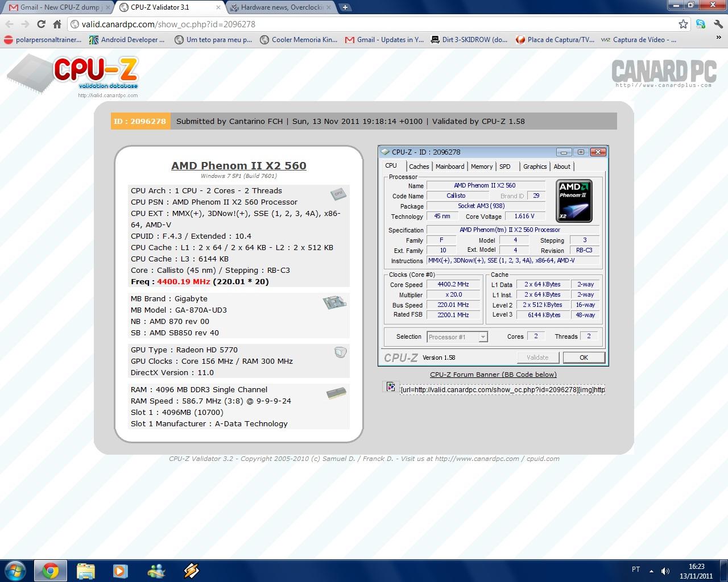Click the OK button in CPU-Z window
The width and height of the screenshot is (728, 582).
(584, 357)
